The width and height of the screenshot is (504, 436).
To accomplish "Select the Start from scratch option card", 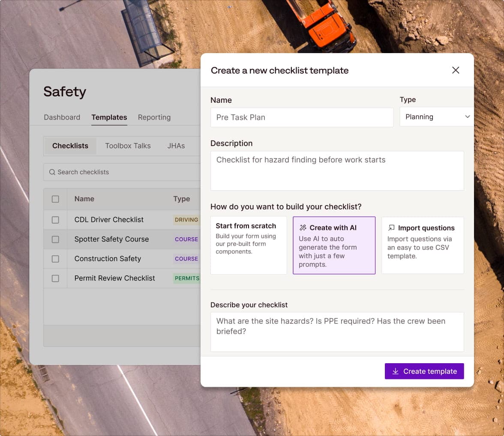I will (x=249, y=245).
